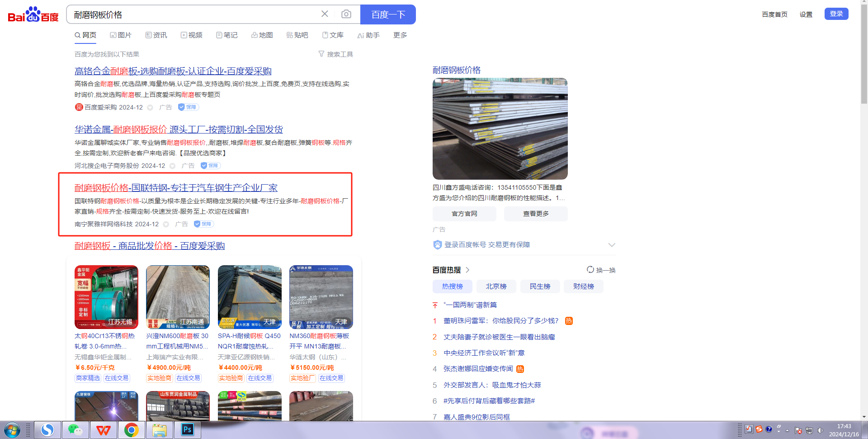Viewport: 868px width, 439px height.
Task: Click the blue help tray icon
Action: (769, 429)
